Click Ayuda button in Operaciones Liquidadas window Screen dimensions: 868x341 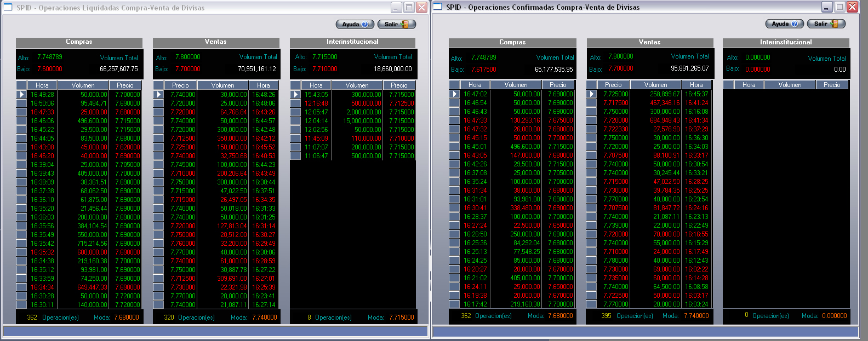pos(355,24)
